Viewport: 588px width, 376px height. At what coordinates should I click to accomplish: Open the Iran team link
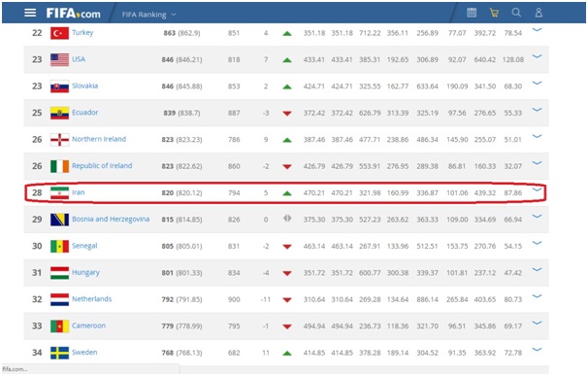[79, 192]
